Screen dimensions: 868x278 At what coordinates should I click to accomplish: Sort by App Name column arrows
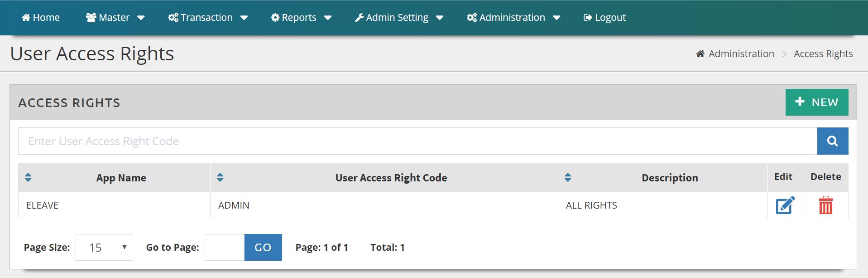pos(28,177)
